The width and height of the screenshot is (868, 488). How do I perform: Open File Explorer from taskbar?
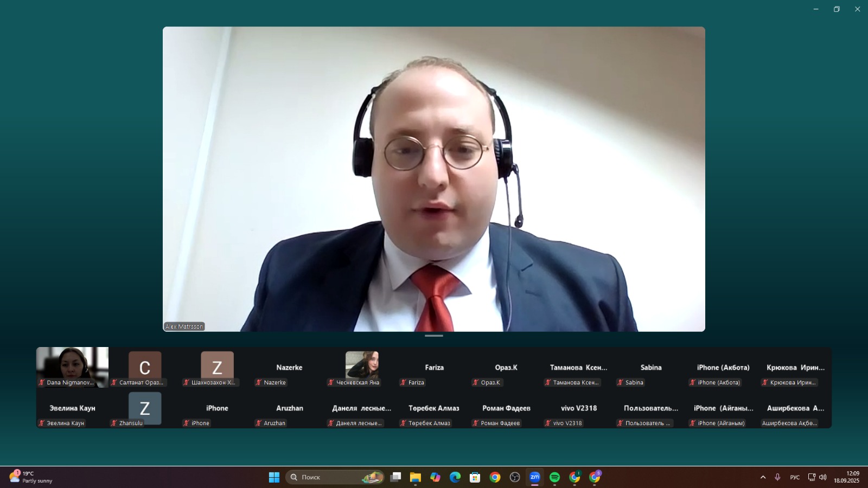(415, 477)
